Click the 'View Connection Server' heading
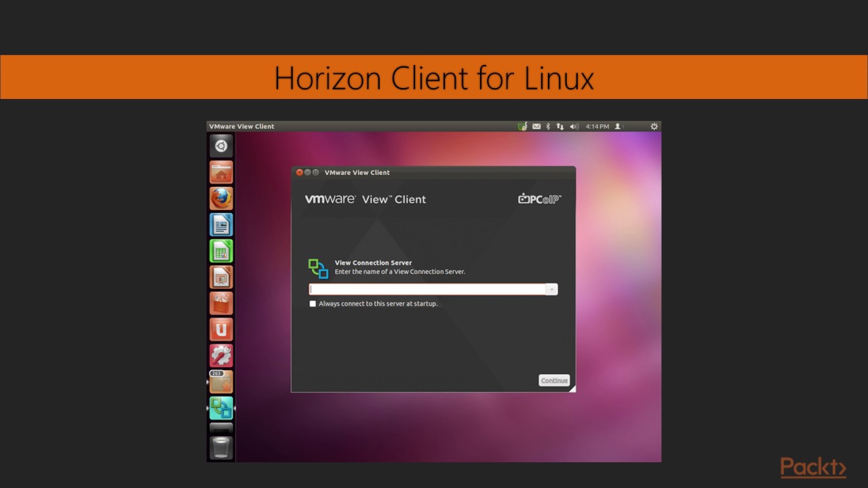The height and width of the screenshot is (488, 868). click(373, 263)
